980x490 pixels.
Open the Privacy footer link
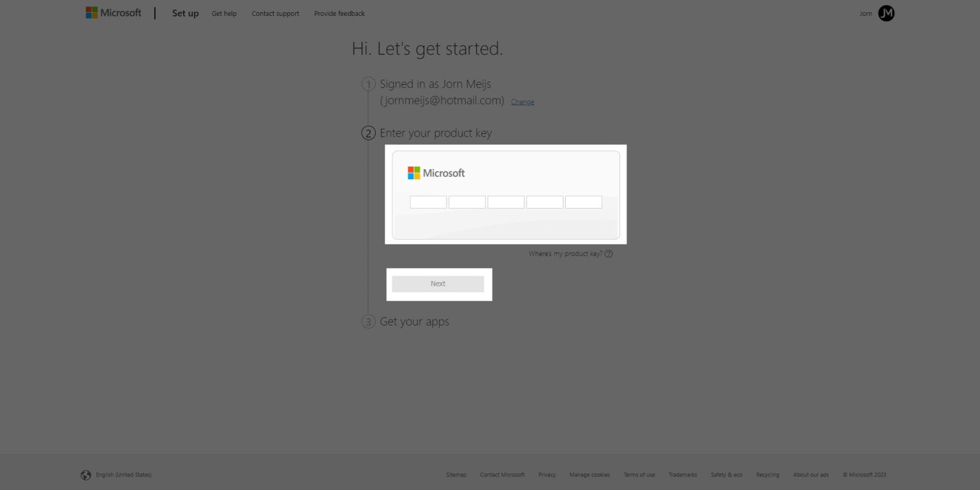[547, 475]
